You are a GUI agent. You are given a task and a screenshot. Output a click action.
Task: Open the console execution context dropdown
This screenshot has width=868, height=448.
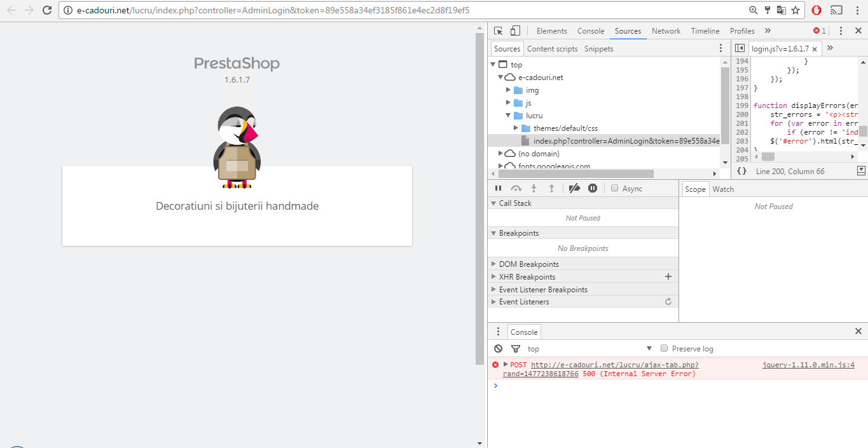click(x=590, y=348)
